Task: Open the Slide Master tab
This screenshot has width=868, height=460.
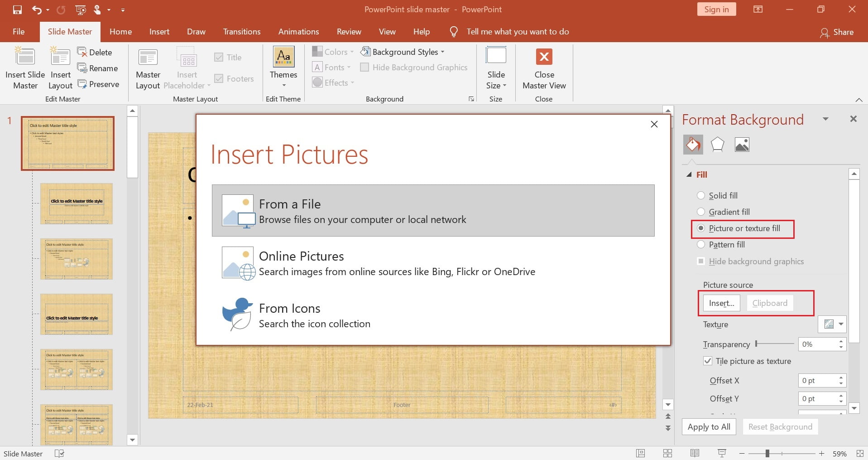Action: [x=69, y=31]
